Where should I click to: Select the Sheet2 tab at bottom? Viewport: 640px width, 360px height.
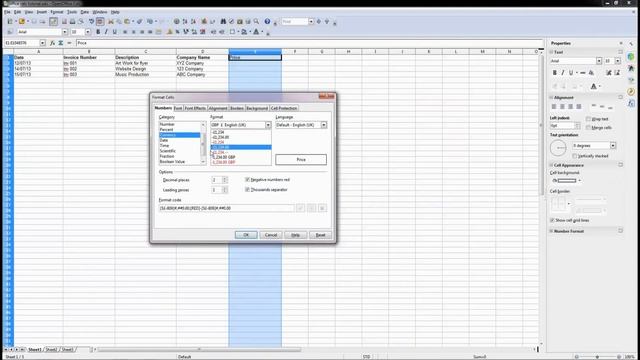pos(51,350)
